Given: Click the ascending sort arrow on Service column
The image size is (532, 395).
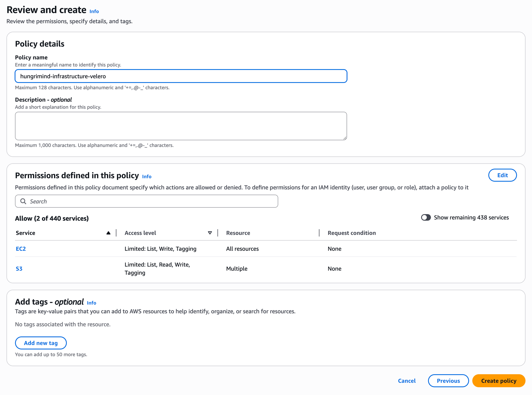Looking at the screenshot, I should pos(109,233).
